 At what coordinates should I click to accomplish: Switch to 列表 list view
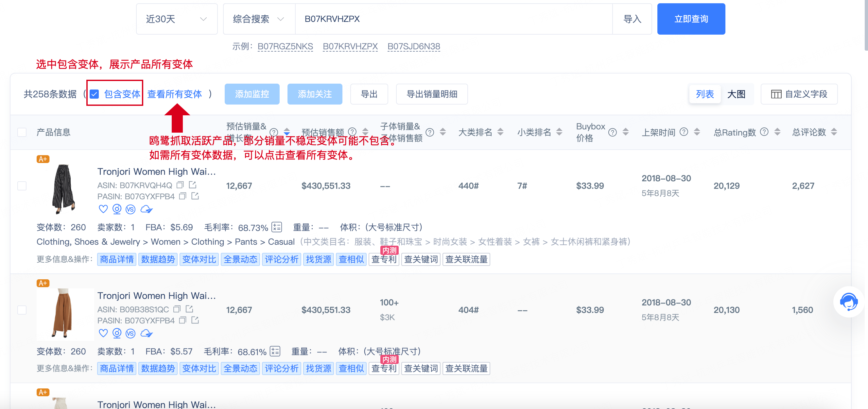(704, 94)
